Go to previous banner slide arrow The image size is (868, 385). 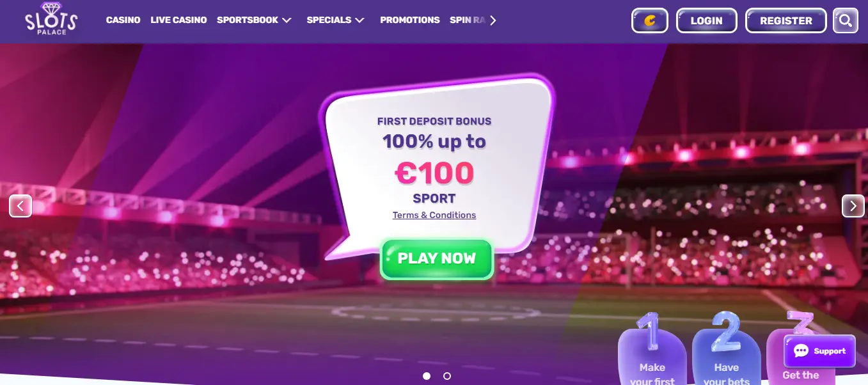click(x=20, y=206)
